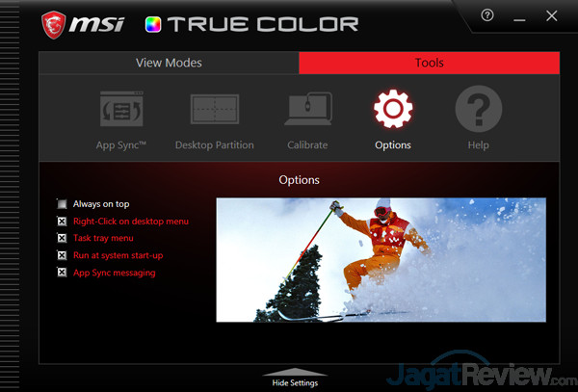
Task: Uncheck Right-Click on desktop menu
Action: (x=62, y=222)
